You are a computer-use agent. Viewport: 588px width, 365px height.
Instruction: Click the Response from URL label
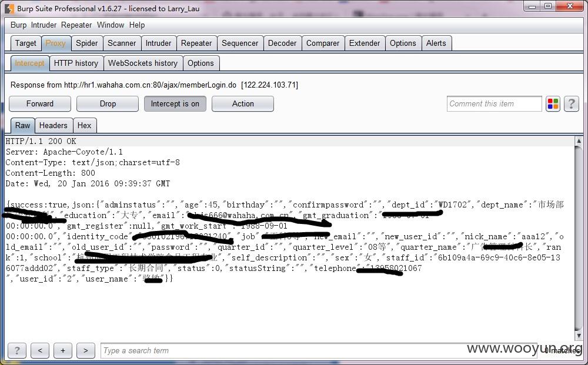[154, 85]
